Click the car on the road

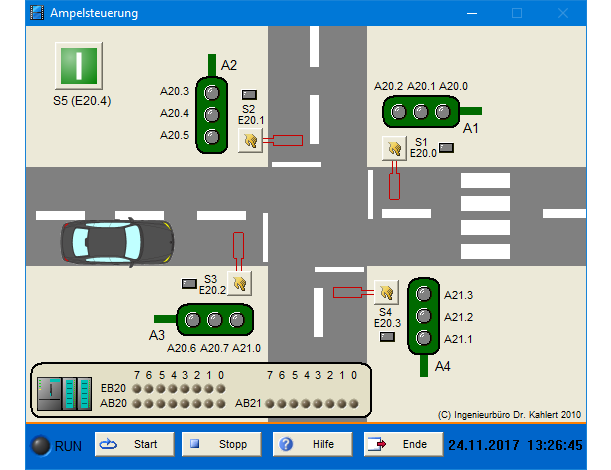(117, 242)
